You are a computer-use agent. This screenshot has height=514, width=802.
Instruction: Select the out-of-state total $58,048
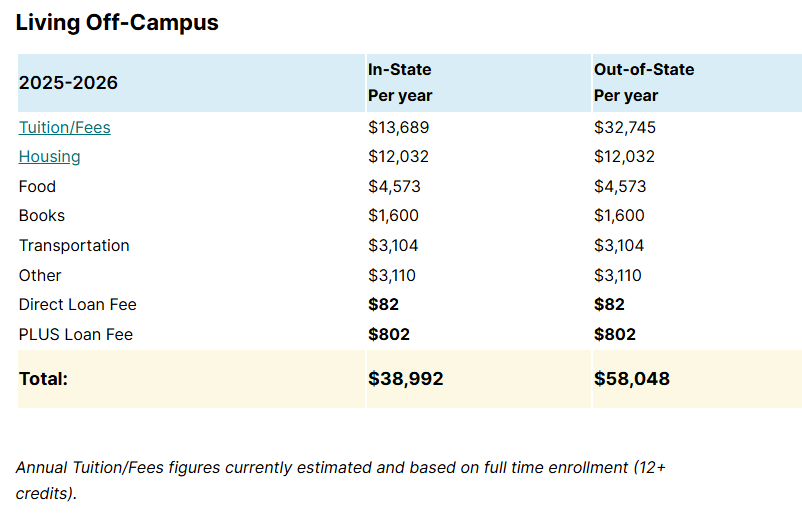point(632,379)
